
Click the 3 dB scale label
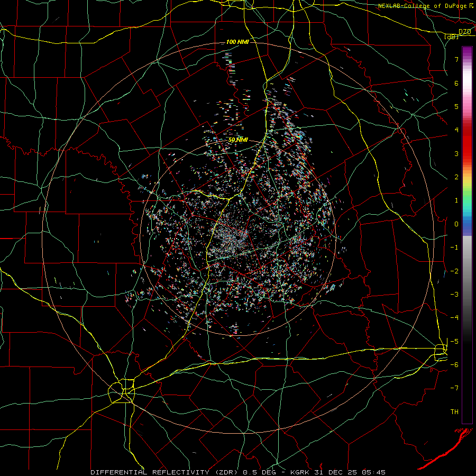pyautogui.click(x=456, y=153)
